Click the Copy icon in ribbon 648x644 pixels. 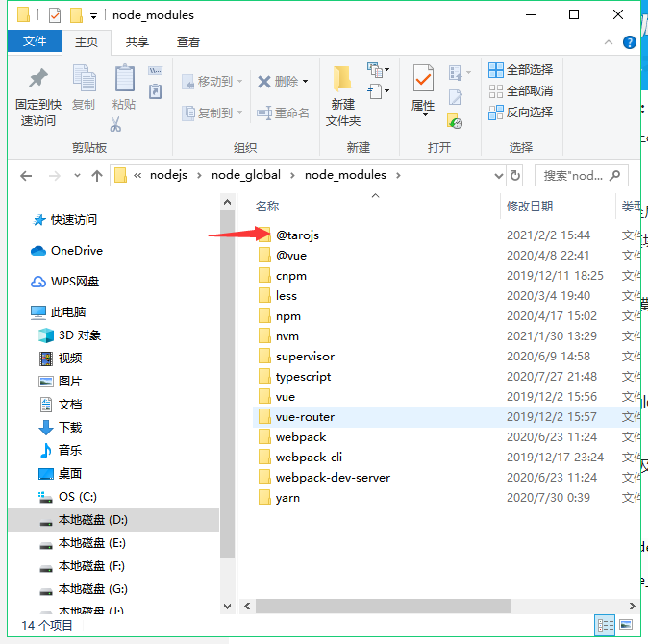84,78
